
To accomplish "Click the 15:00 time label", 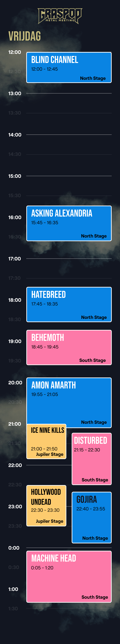I will (14, 176).
